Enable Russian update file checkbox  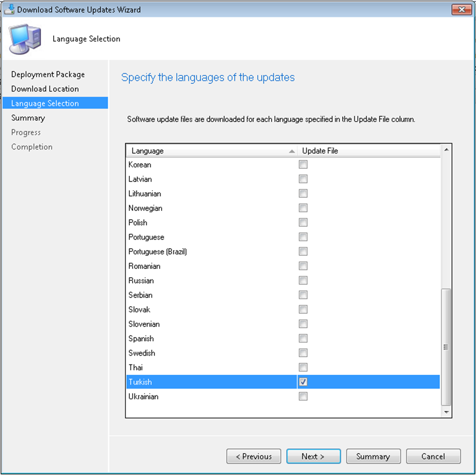pyautogui.click(x=303, y=281)
